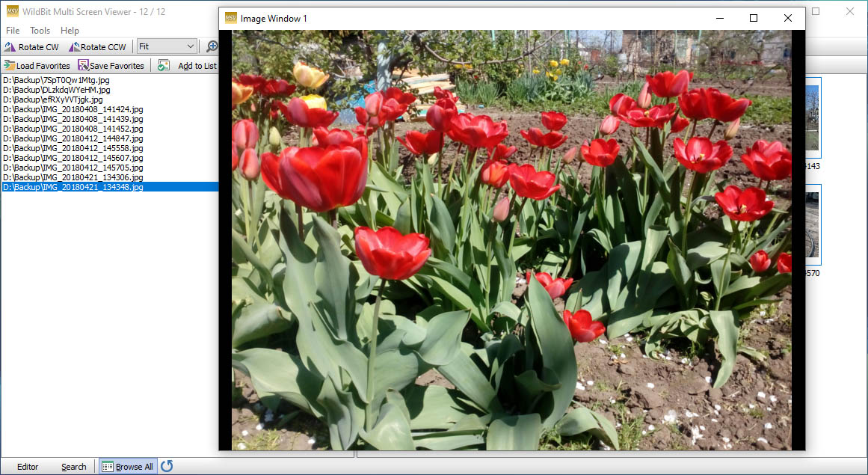Select IMG_20180408_141424.jpg in the list
The width and height of the screenshot is (868, 475).
click(x=73, y=109)
